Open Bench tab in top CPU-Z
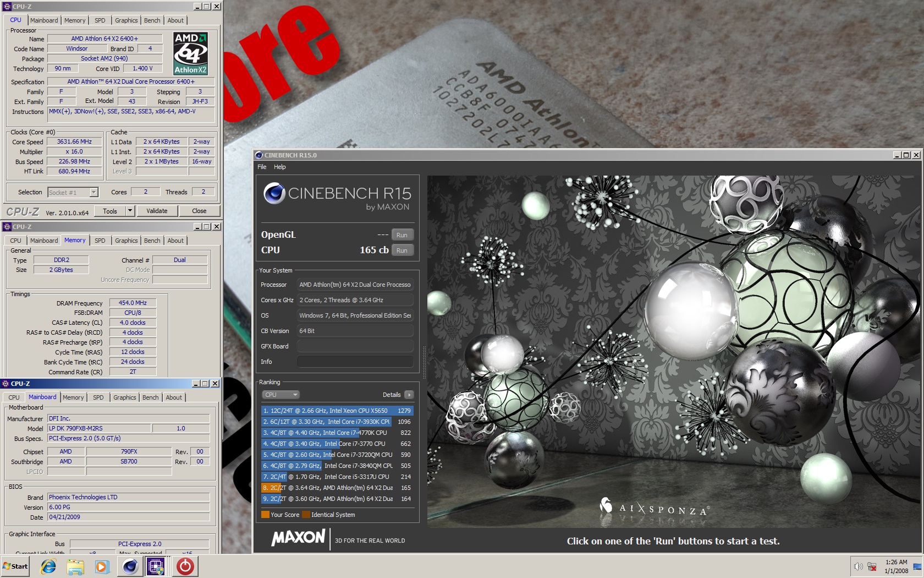This screenshot has height=578, width=924. tap(152, 20)
